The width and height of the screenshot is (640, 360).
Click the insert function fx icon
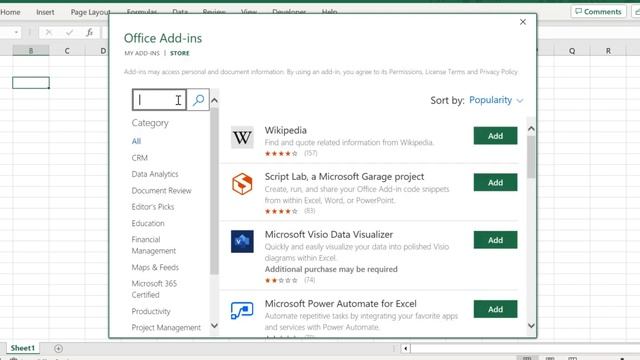coord(89,32)
